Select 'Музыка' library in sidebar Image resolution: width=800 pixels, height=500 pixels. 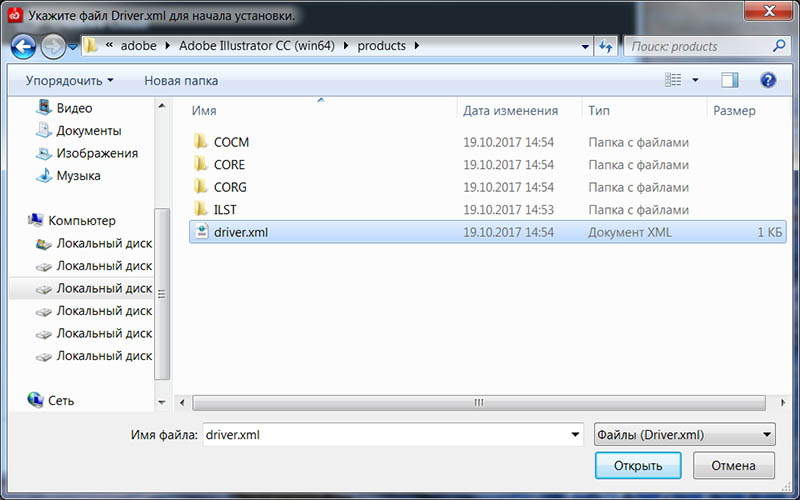click(x=78, y=176)
